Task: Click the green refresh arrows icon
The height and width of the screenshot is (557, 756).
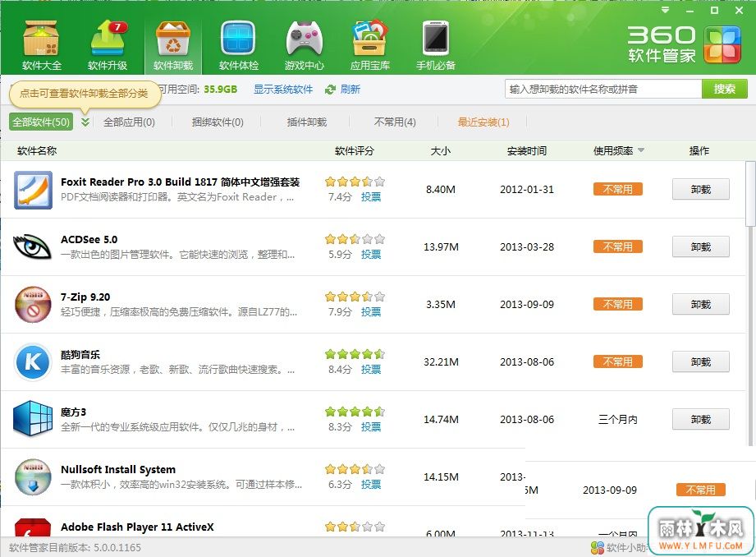Action: pyautogui.click(x=330, y=90)
